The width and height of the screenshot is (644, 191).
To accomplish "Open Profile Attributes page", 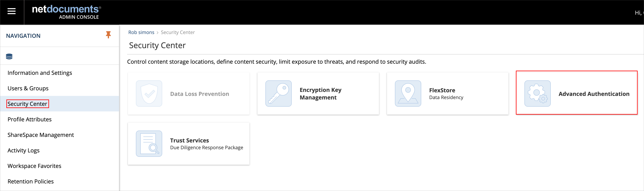I will [x=29, y=119].
